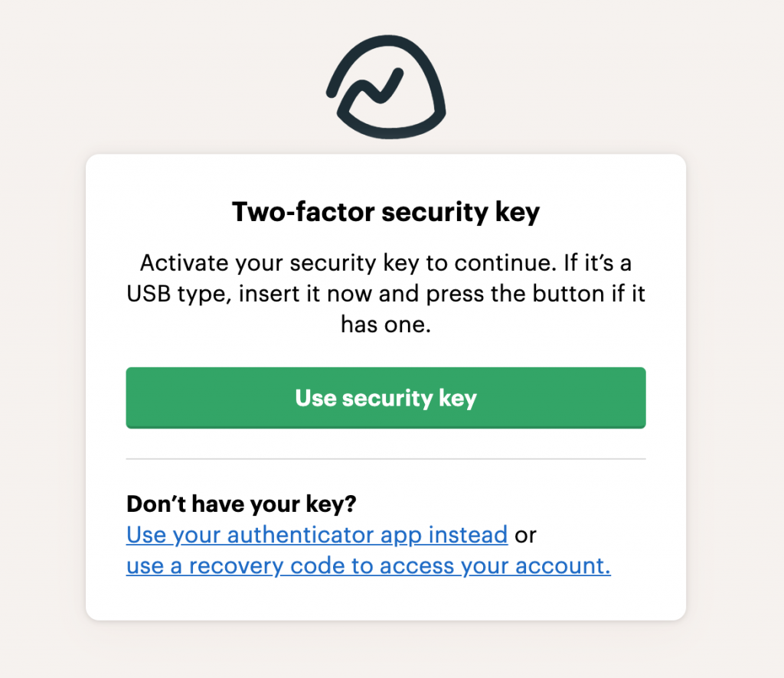Click the Activate your security key instruction text
784x678 pixels.
(x=386, y=263)
